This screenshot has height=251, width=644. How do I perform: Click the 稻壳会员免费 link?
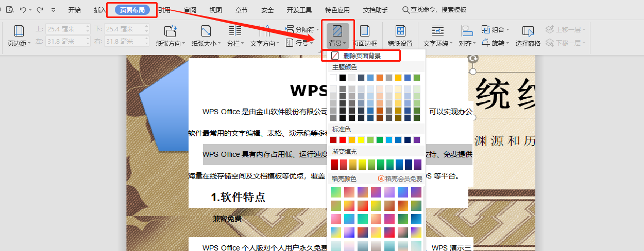[400, 179]
